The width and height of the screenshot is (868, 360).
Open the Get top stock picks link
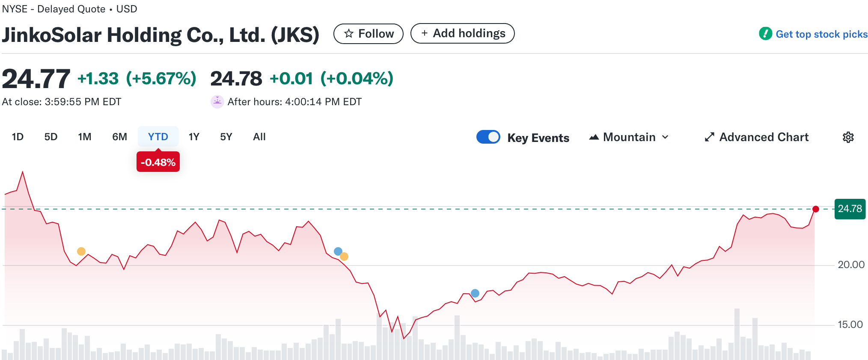coord(821,34)
